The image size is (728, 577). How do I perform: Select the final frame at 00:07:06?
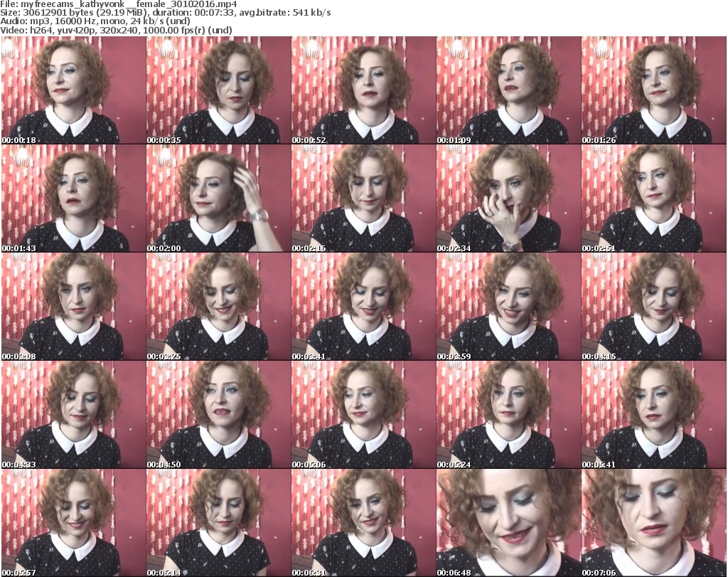tap(653, 523)
